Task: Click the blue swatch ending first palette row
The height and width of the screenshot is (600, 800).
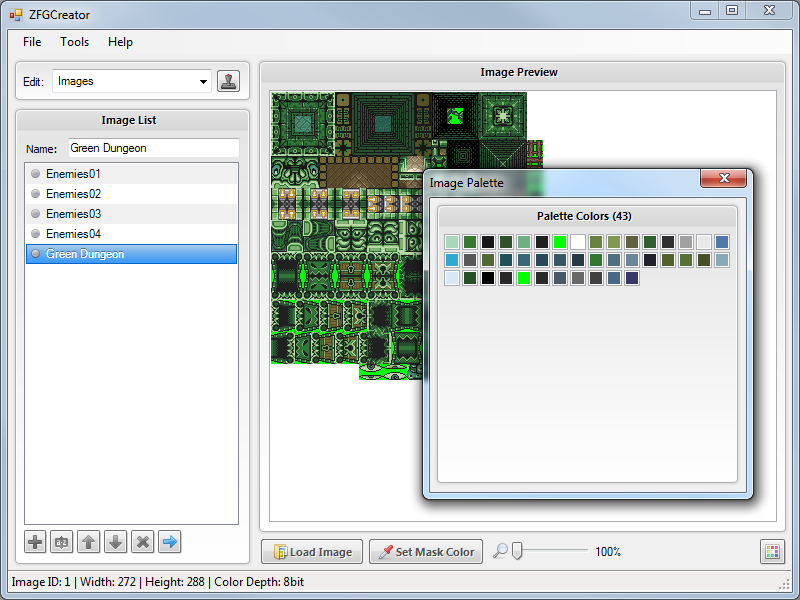Action: coord(722,242)
